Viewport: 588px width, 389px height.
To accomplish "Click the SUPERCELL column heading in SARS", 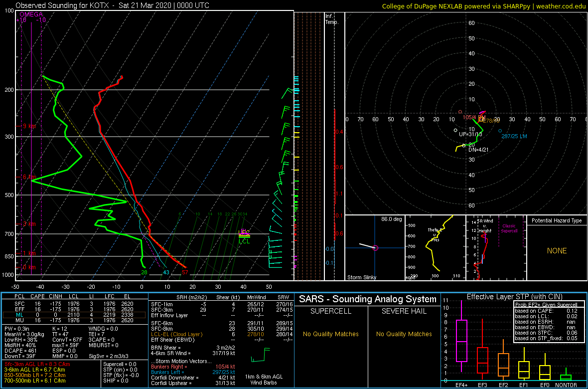I will click(x=330, y=311).
